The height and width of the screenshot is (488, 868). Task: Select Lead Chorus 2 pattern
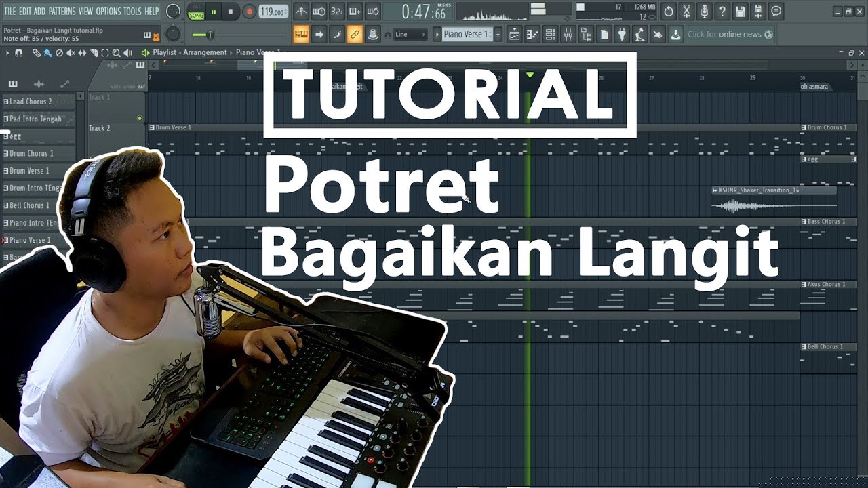(x=38, y=102)
